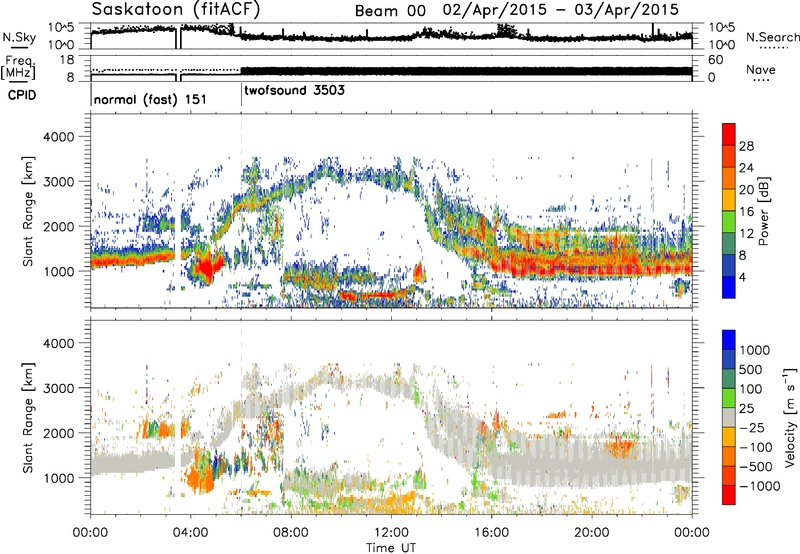Image resolution: width=800 pixels, height=554 pixels.
Task: Click the '12:00' time tick label
Action: [x=391, y=533]
